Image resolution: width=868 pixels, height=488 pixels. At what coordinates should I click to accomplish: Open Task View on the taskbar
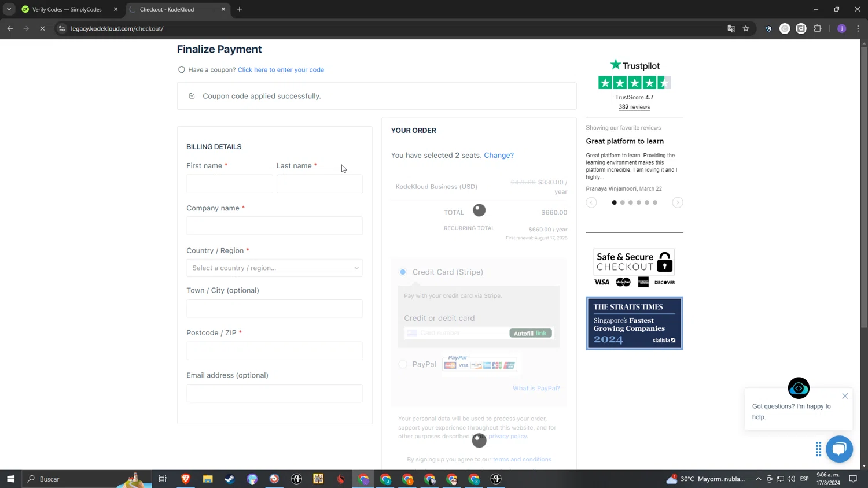click(x=163, y=479)
